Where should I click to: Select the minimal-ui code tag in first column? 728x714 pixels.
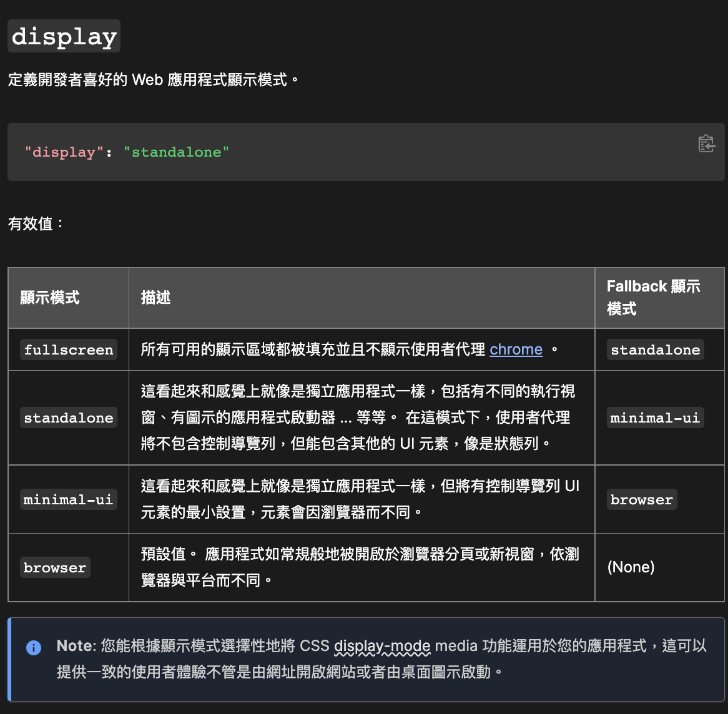(69, 499)
